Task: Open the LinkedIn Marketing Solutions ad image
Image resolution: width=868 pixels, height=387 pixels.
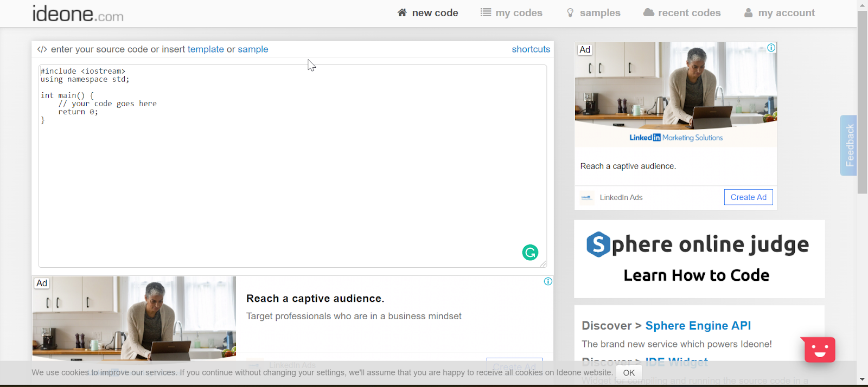Action: coord(676,95)
